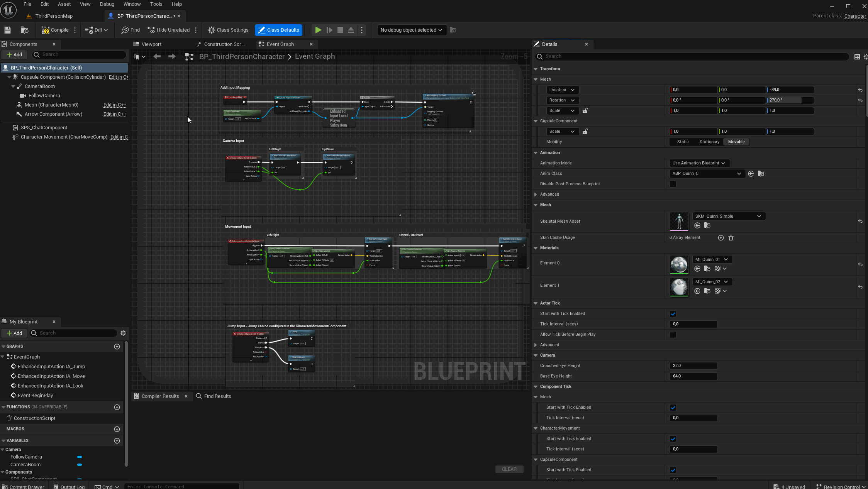Enable Allow Tick Before Begin Play
Screen dimensions: 868x489
pos(673,335)
